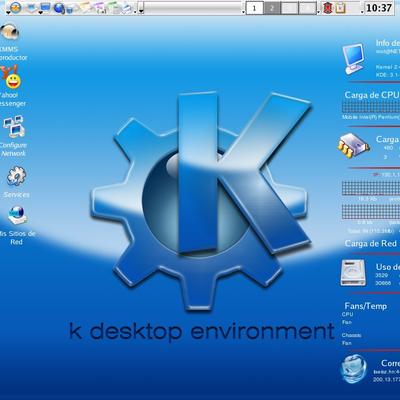
Task: Click the hard disk icon beside Uso de
Action: pyautogui.click(x=353, y=273)
